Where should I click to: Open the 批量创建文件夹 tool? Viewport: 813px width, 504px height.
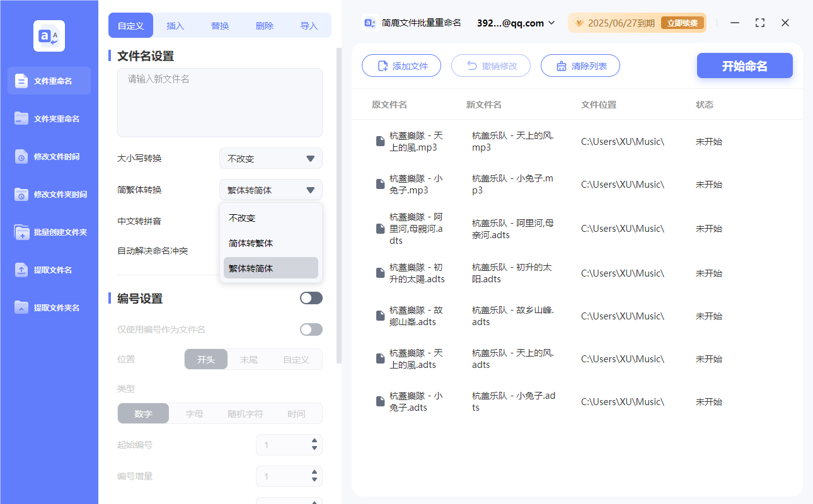[x=48, y=232]
